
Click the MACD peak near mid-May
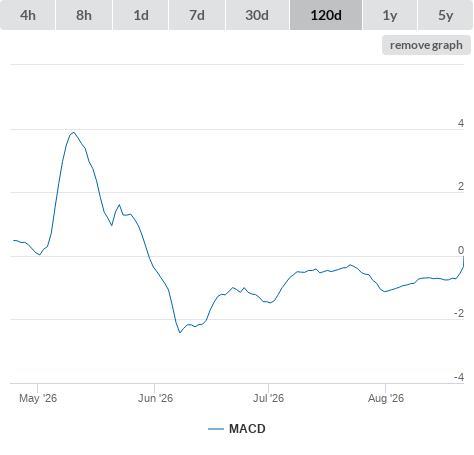[x=73, y=132]
